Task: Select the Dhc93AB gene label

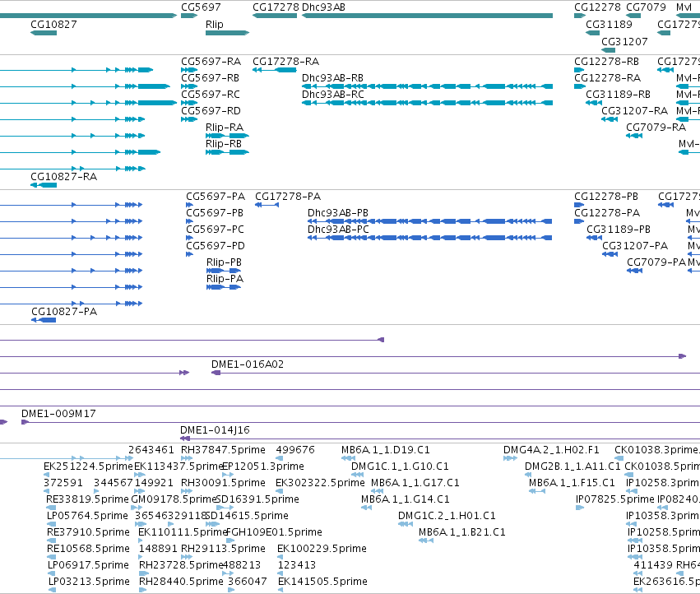Action: [323, 7]
